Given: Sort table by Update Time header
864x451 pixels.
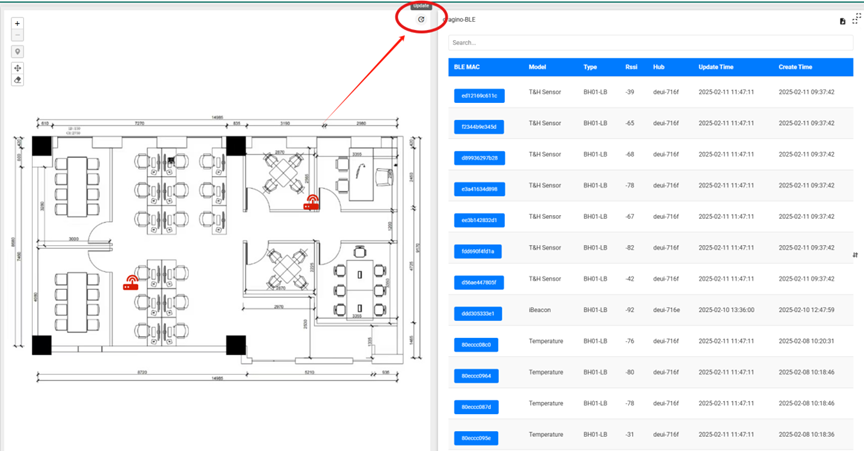Looking at the screenshot, I should [x=715, y=67].
